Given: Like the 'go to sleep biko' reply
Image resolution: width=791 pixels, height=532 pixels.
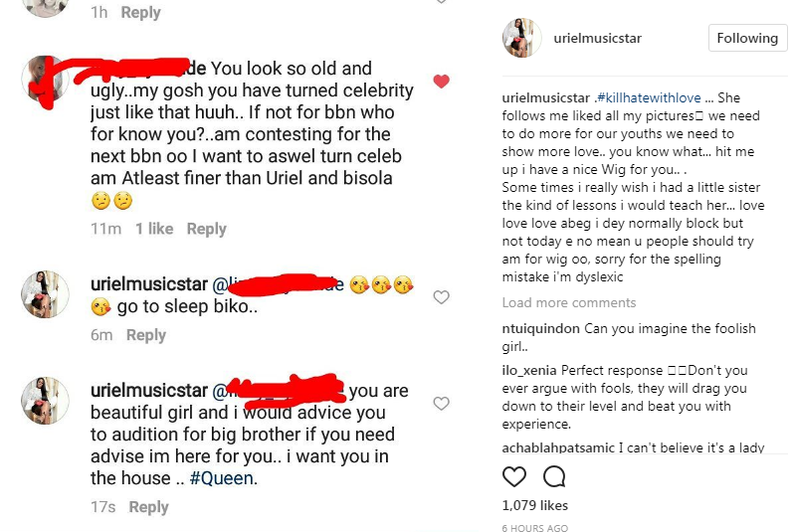Looking at the screenshot, I should point(442,296).
